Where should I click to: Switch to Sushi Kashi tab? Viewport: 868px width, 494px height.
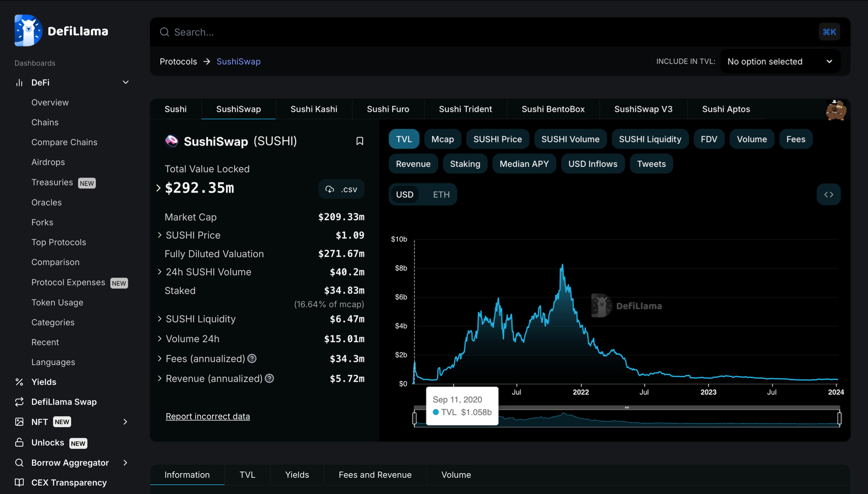click(x=314, y=109)
